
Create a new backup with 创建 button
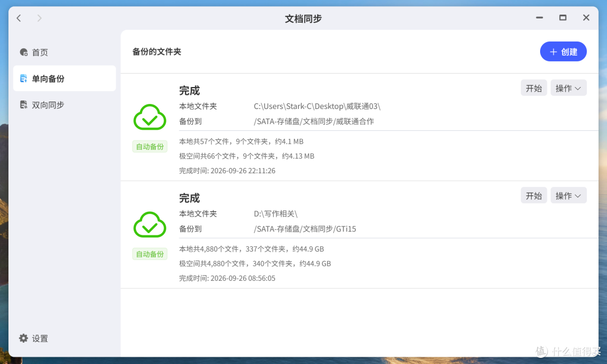pos(563,52)
